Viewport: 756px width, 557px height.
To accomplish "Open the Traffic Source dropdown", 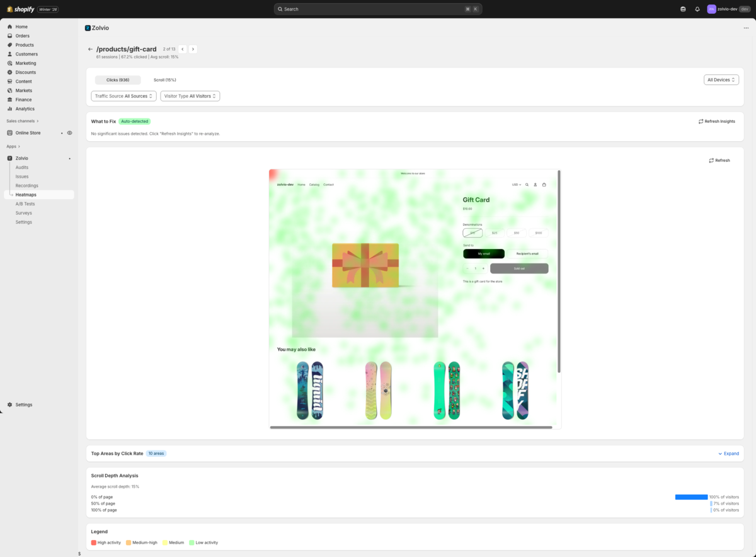I will 123,96.
